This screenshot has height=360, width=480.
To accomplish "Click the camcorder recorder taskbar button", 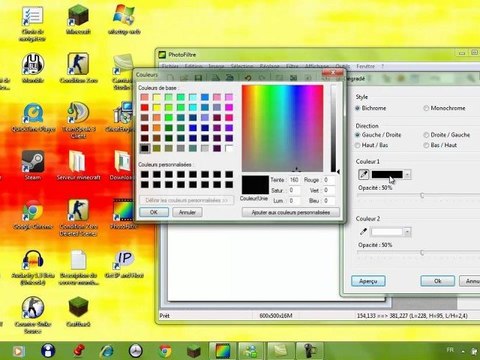I will [x=310, y=351].
